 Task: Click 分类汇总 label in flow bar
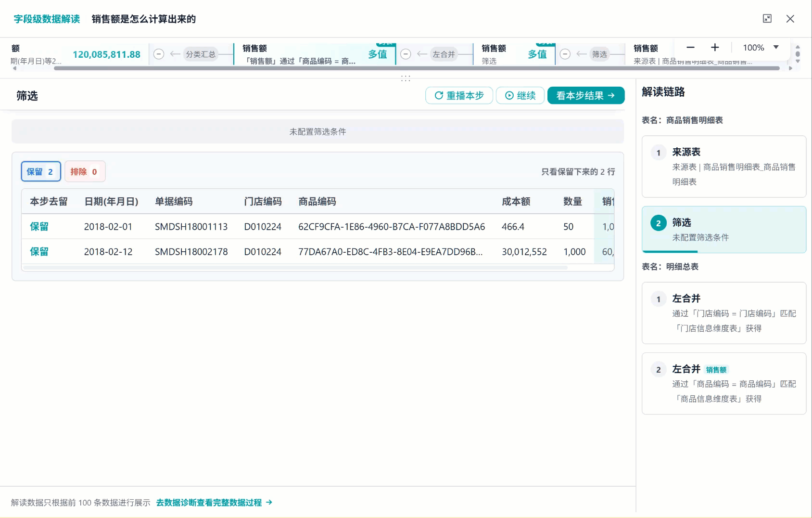(x=201, y=54)
